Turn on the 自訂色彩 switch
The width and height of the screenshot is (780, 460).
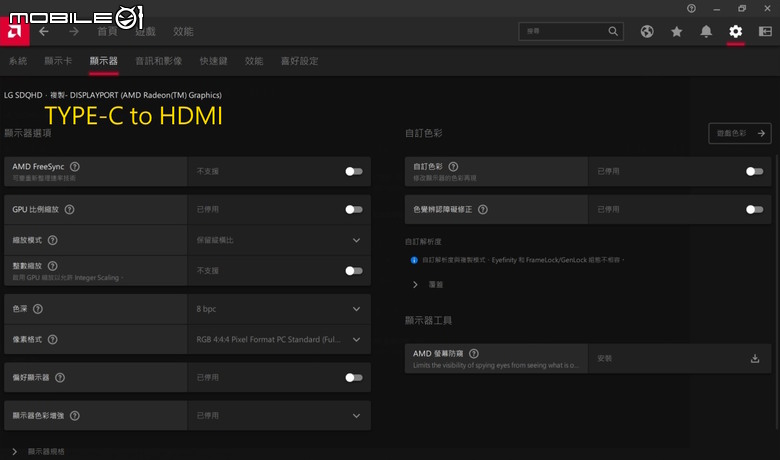(754, 172)
